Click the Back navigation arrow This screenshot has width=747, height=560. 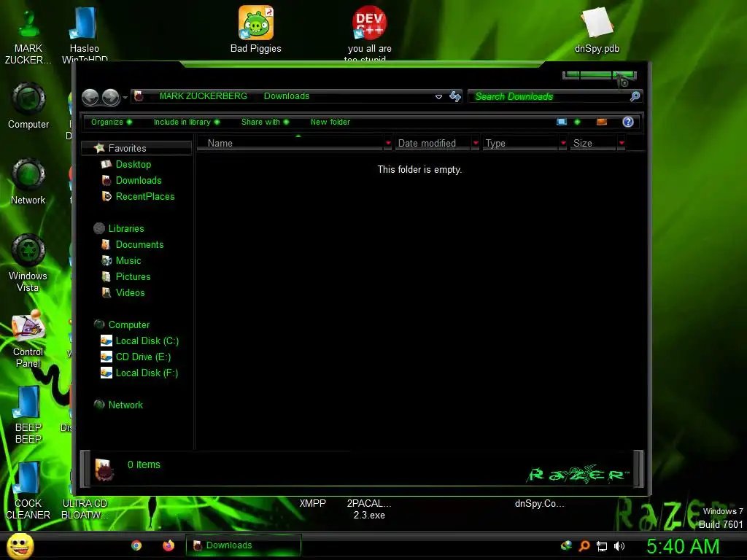coord(90,97)
